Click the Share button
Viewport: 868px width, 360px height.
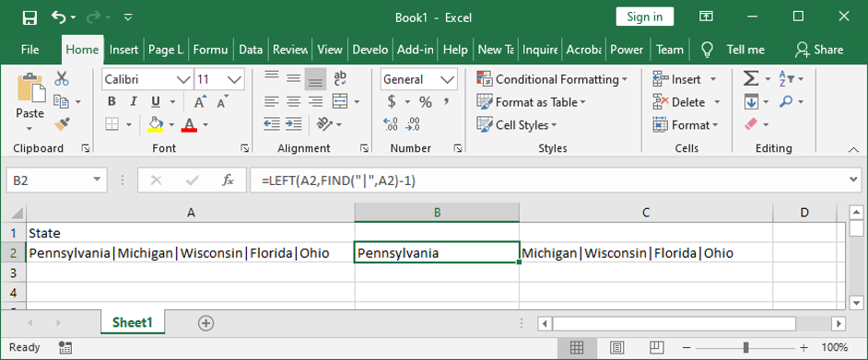tap(819, 50)
